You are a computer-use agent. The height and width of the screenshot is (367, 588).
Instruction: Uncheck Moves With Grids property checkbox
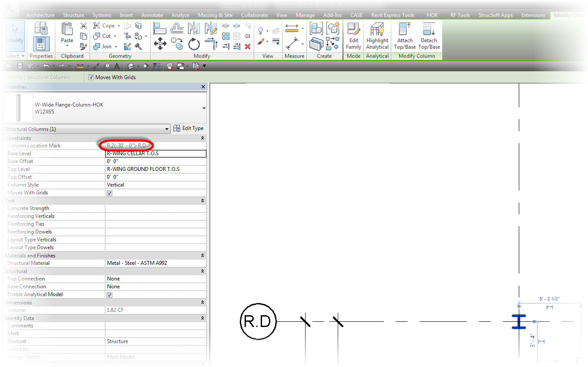pos(110,193)
